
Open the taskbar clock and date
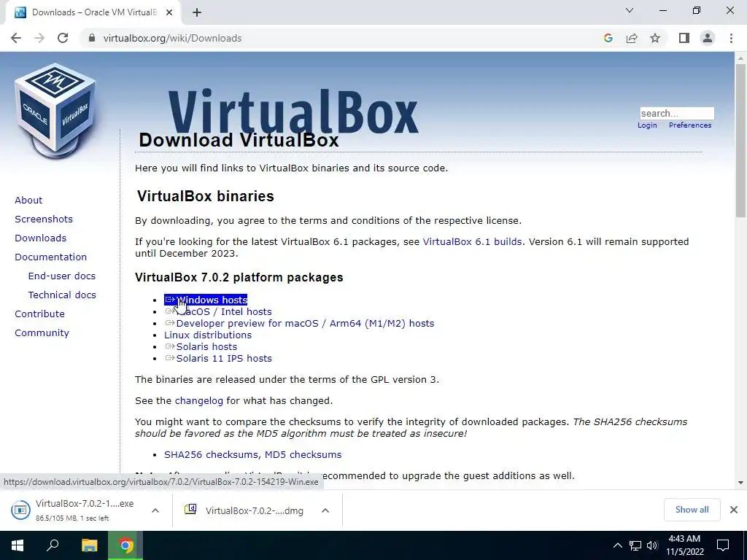tap(684, 545)
